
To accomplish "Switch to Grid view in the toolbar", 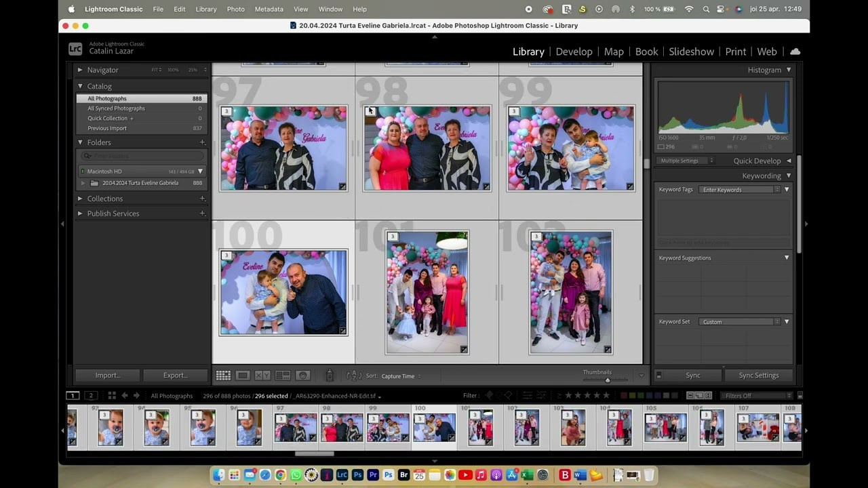I will coord(224,375).
